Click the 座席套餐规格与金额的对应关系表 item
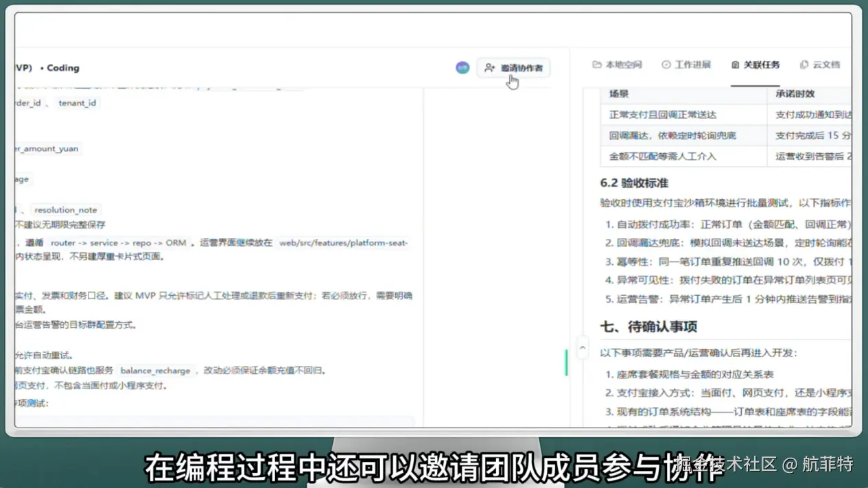 tap(690, 374)
